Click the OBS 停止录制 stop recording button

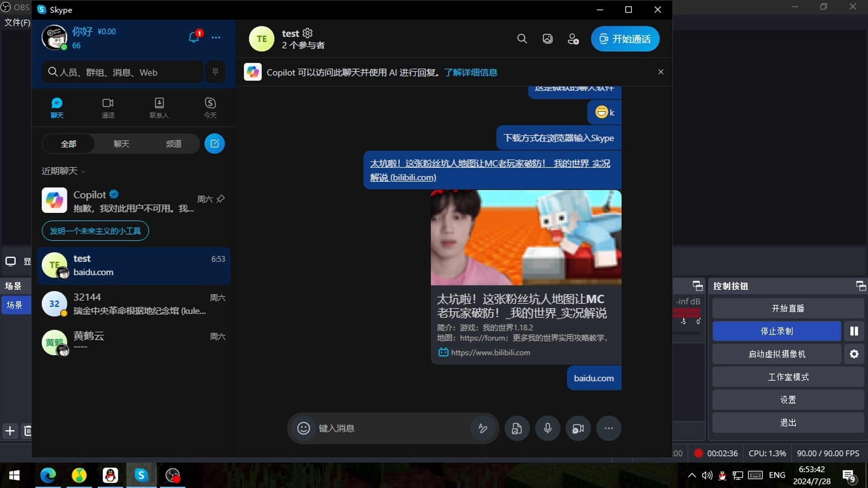click(x=777, y=331)
